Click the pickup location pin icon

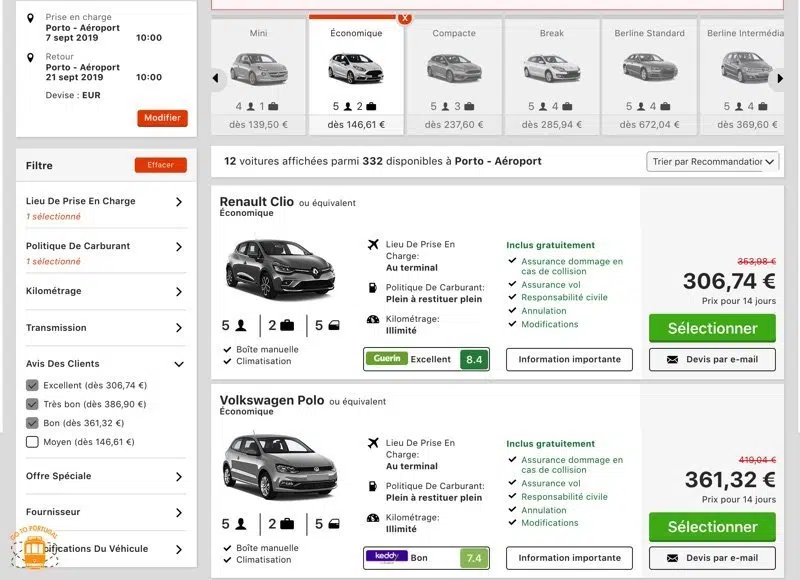(x=30, y=18)
